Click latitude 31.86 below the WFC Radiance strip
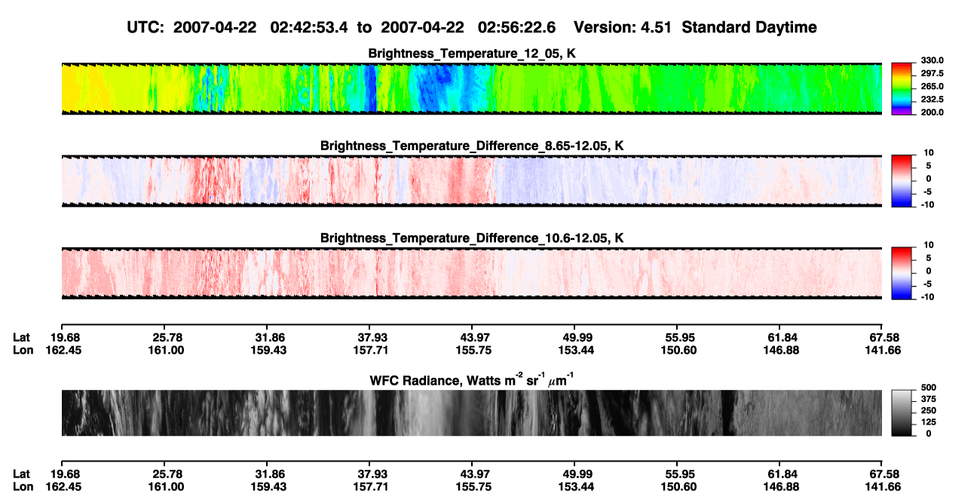Screen dimensions: 980x503 pos(269,474)
